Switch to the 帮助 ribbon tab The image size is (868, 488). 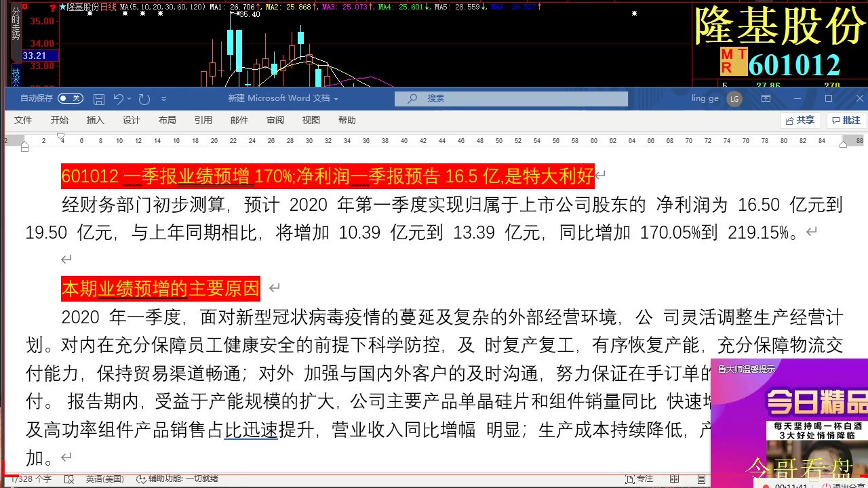point(347,120)
